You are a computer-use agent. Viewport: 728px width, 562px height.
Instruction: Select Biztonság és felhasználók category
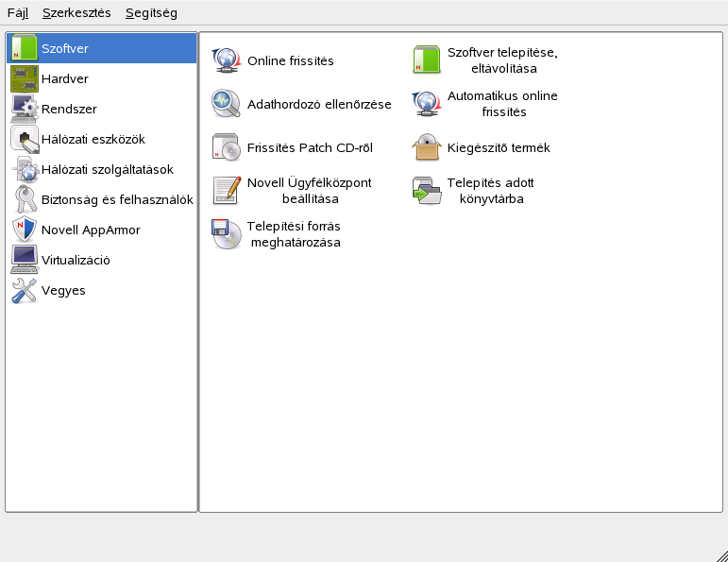pyautogui.click(x=116, y=199)
